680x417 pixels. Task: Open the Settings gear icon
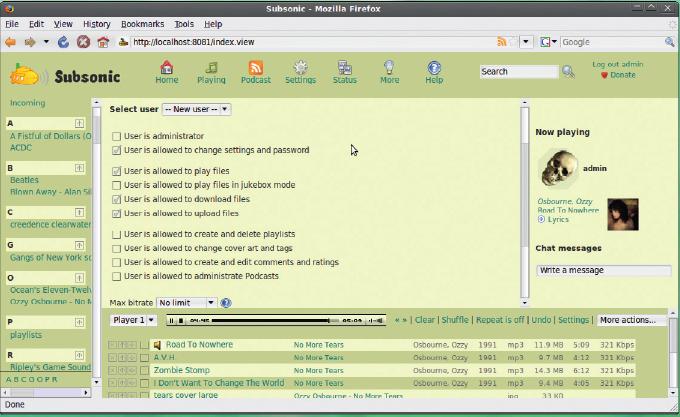point(300,68)
